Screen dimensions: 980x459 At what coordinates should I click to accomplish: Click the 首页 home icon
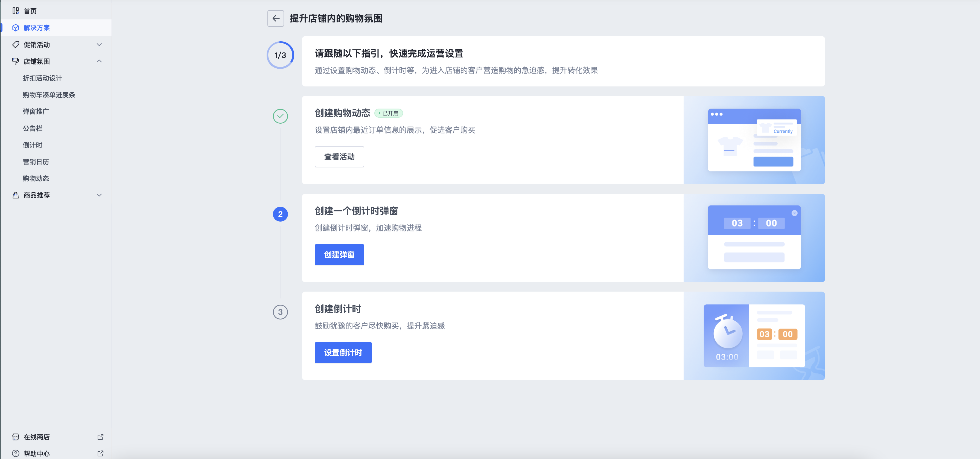click(16, 11)
